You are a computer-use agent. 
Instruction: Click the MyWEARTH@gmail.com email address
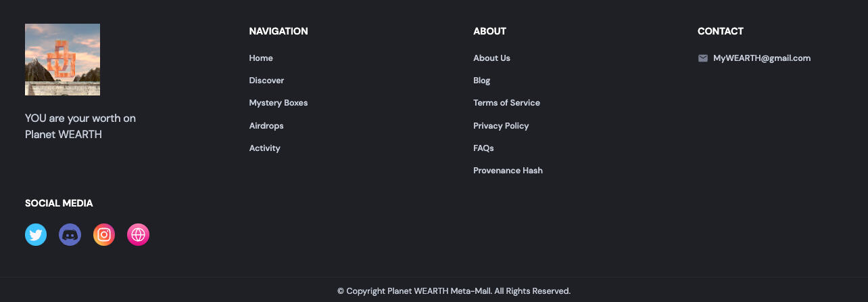click(761, 58)
